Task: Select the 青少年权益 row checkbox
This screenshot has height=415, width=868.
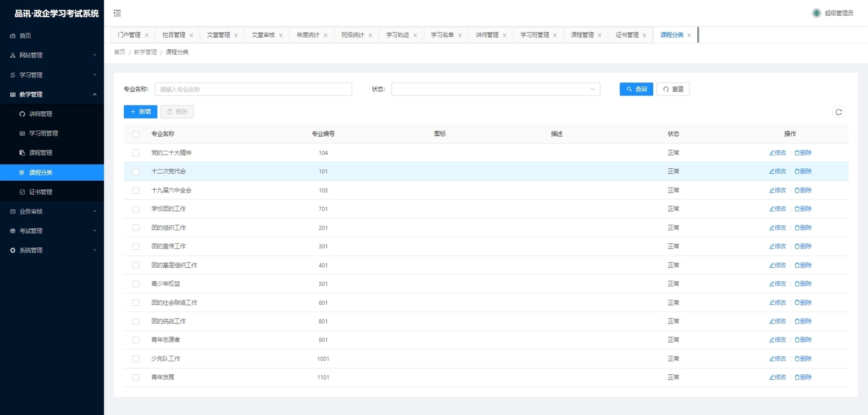Action: pos(136,284)
